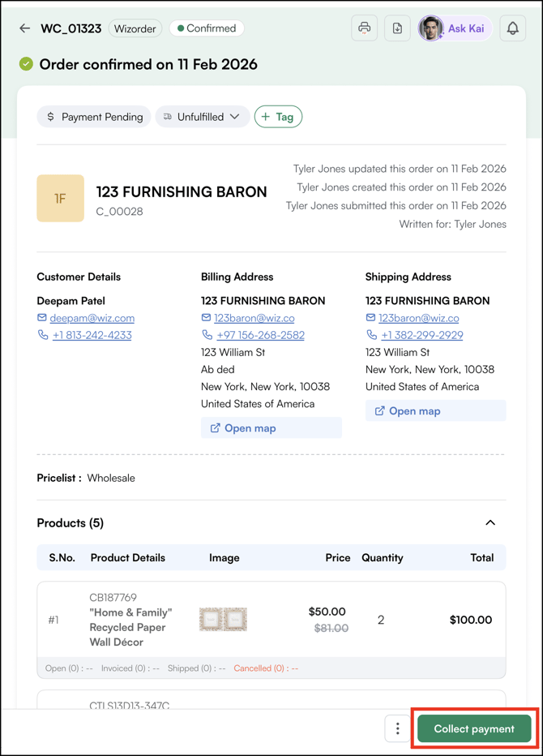Click the 1F customer avatar tile
The width and height of the screenshot is (543, 756).
pyautogui.click(x=60, y=199)
